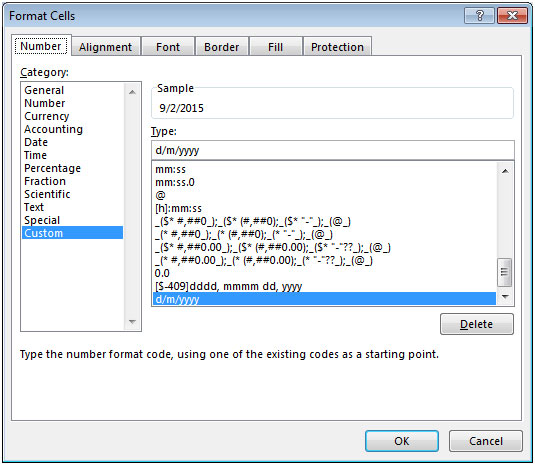Click the type list scrollbar thumb

(505, 272)
